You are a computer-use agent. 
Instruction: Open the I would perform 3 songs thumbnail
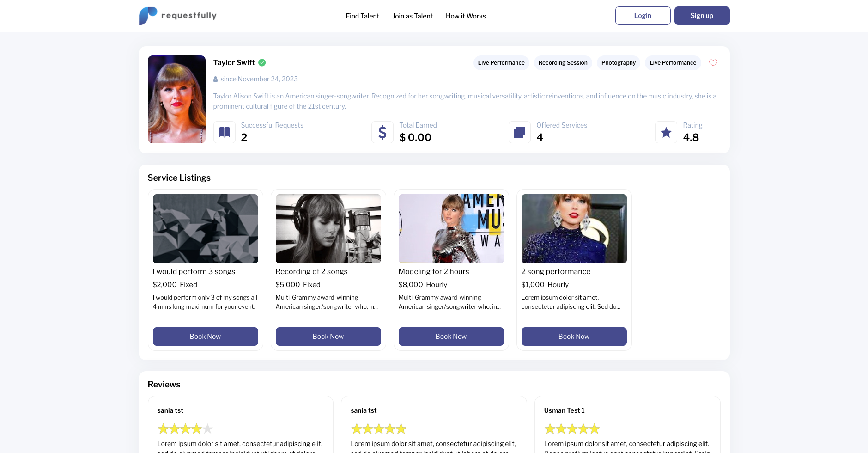[206, 229]
